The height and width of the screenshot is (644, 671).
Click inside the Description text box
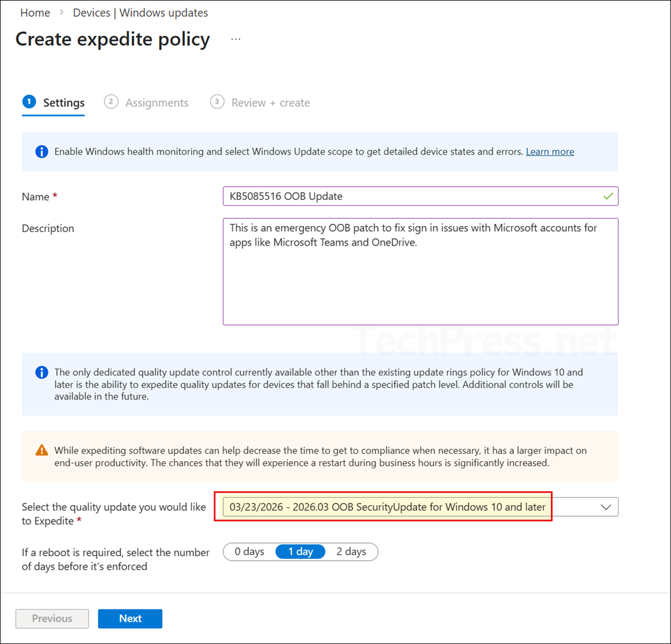[419, 272]
